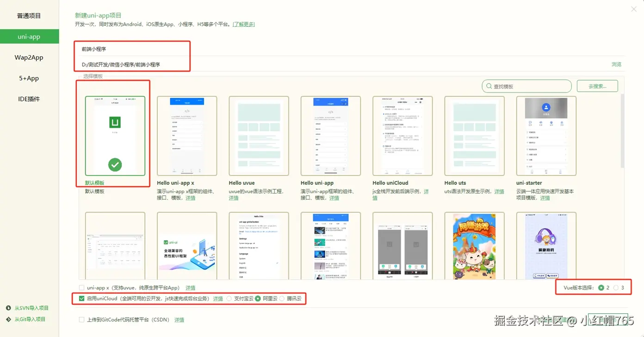The height and width of the screenshot is (337, 644).
Task: Click 从SVN导入项目 link
Action: pyautogui.click(x=31, y=308)
